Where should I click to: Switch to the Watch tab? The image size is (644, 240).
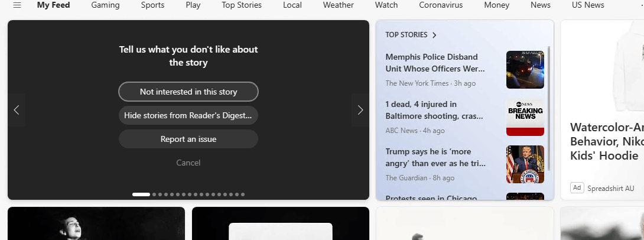pyautogui.click(x=386, y=5)
